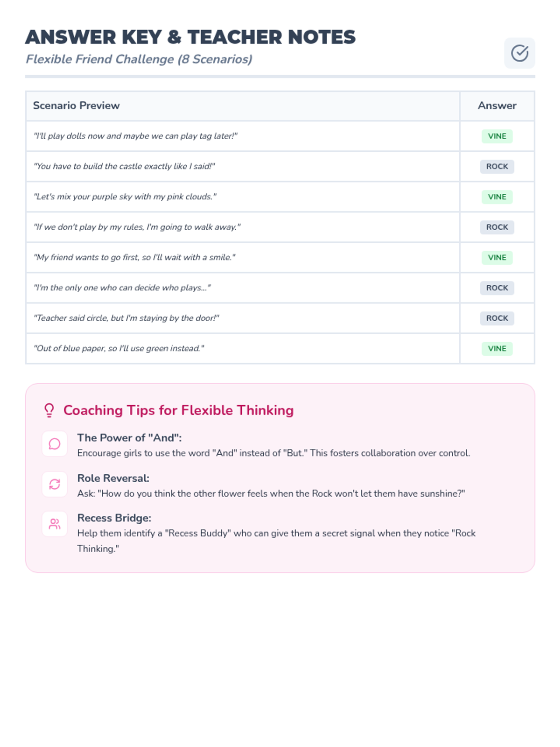Screen dimensions: 560x747
Task: Click the Coaching Tips for Flexible Thinking heading
Action: click(x=178, y=410)
